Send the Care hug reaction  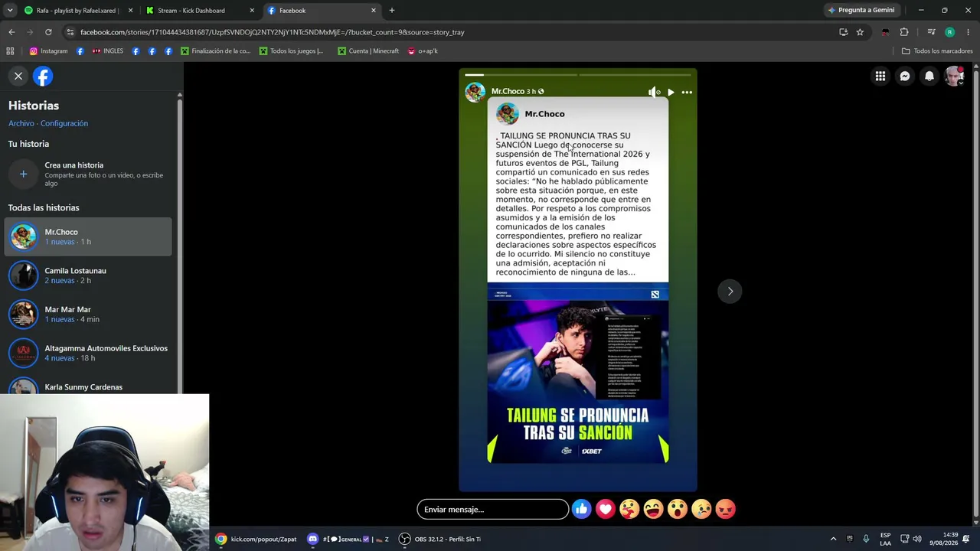pyautogui.click(x=629, y=509)
